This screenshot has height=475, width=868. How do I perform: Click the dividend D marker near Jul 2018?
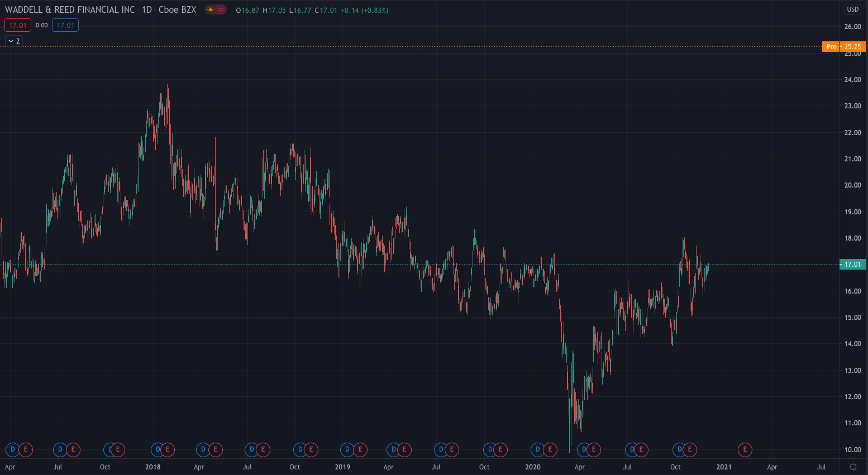tap(252, 449)
